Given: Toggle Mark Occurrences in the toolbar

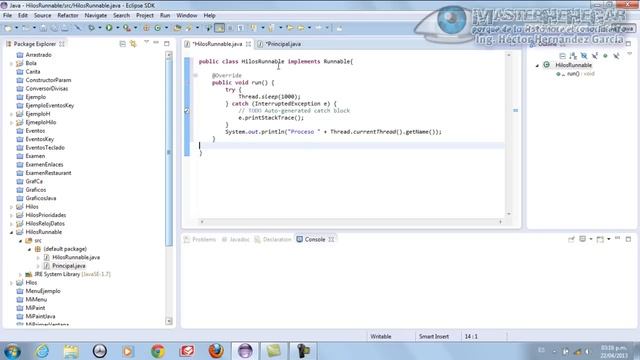Looking at the screenshot, I should (x=219, y=28).
